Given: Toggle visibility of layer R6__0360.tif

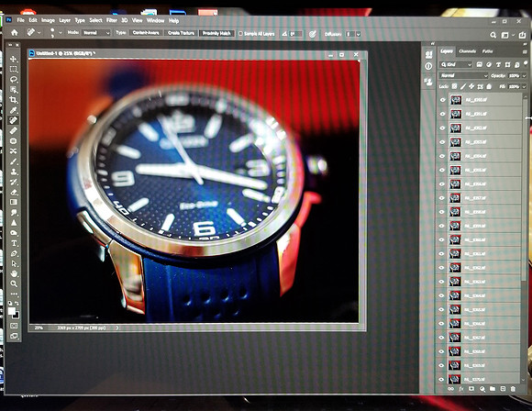Looking at the screenshot, I should coord(442,239).
